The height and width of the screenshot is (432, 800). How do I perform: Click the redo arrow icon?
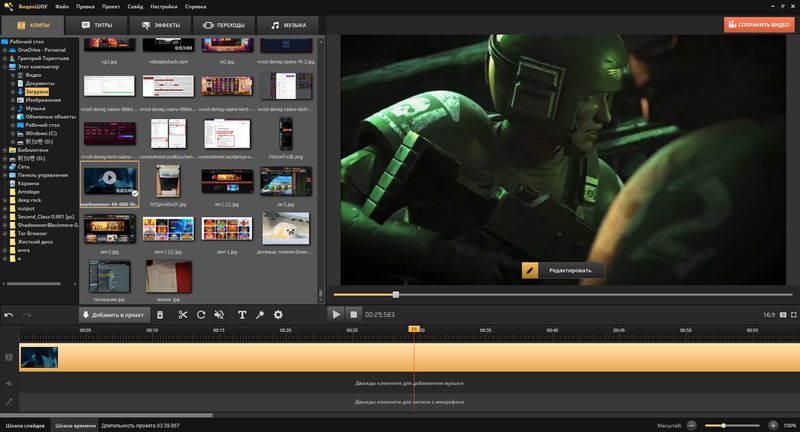click(x=27, y=315)
